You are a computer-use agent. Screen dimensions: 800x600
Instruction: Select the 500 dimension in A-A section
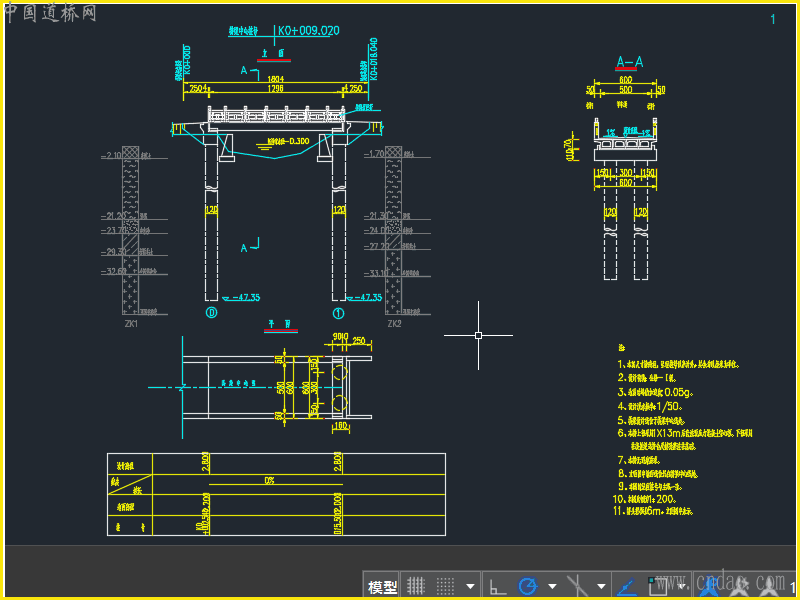[626, 90]
